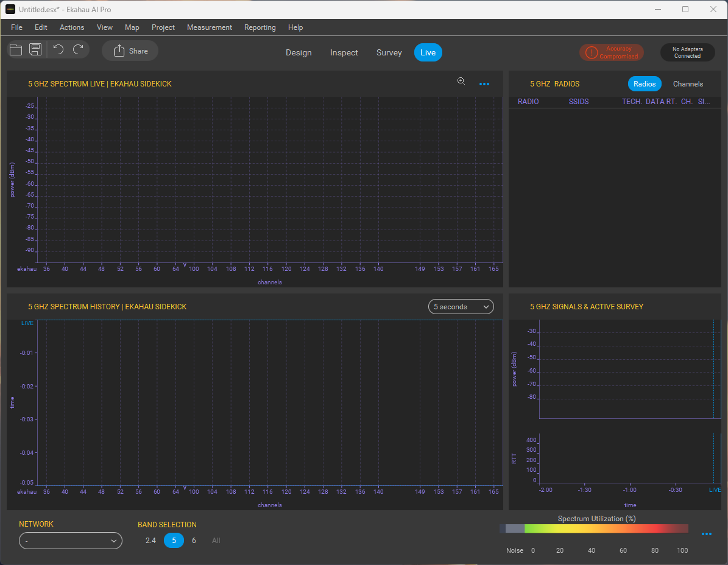Click the Share button
This screenshot has height=565, width=728.
130,51
